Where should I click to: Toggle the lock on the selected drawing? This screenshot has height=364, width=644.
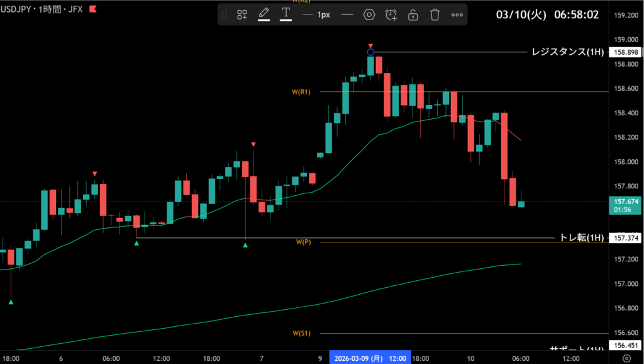pyautogui.click(x=413, y=14)
